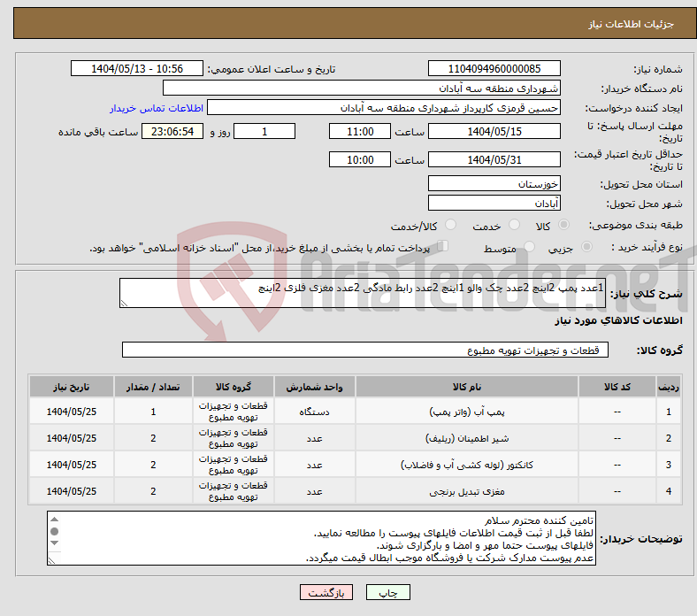This screenshot has width=697, height=616.
Task: Click the province field خوزستان
Action: [494, 183]
